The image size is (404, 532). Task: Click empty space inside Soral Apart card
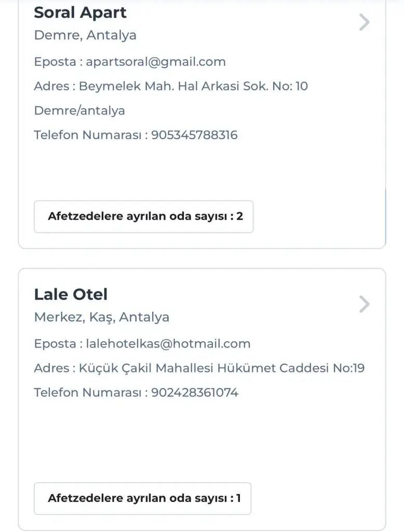click(208, 169)
